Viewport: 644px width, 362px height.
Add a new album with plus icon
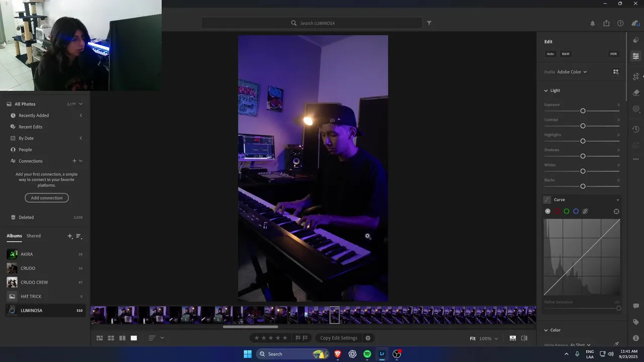coord(70,236)
